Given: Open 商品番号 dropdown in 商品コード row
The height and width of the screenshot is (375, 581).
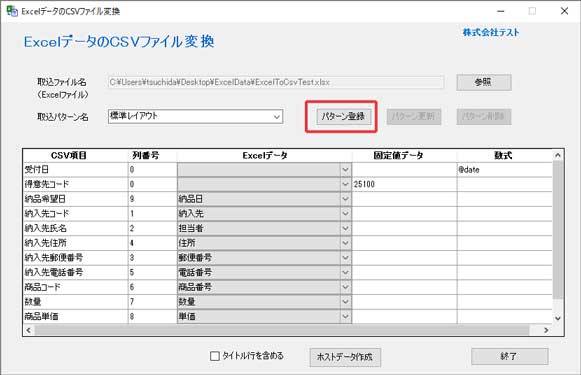Looking at the screenshot, I should [x=345, y=287].
